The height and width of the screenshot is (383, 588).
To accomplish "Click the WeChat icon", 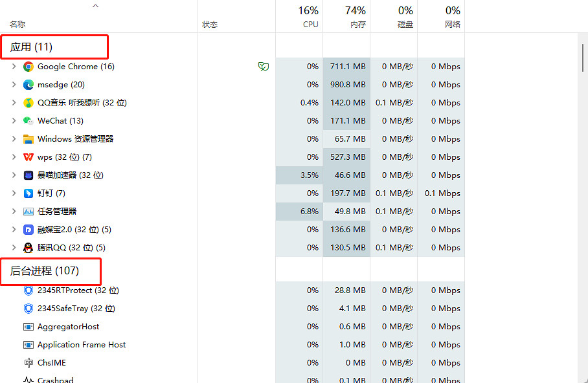I will tap(28, 121).
